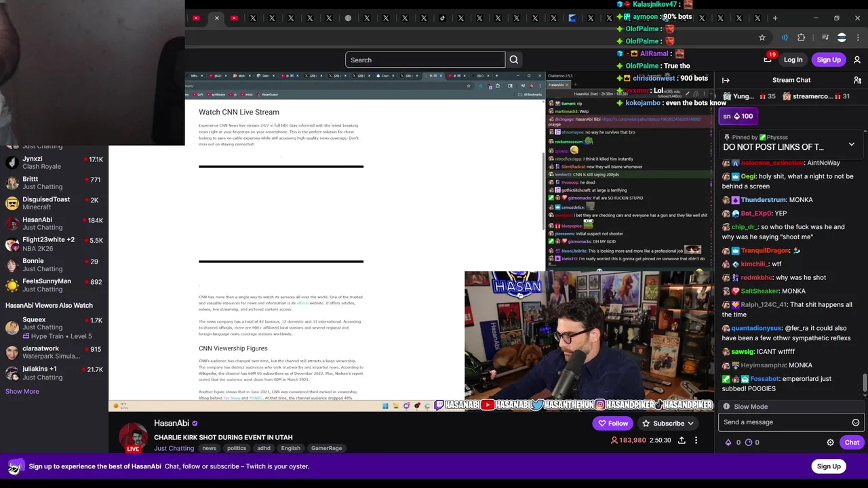868x488 pixels.
Task: Open claraatwork channel in sidebar
Action: [x=54, y=352]
